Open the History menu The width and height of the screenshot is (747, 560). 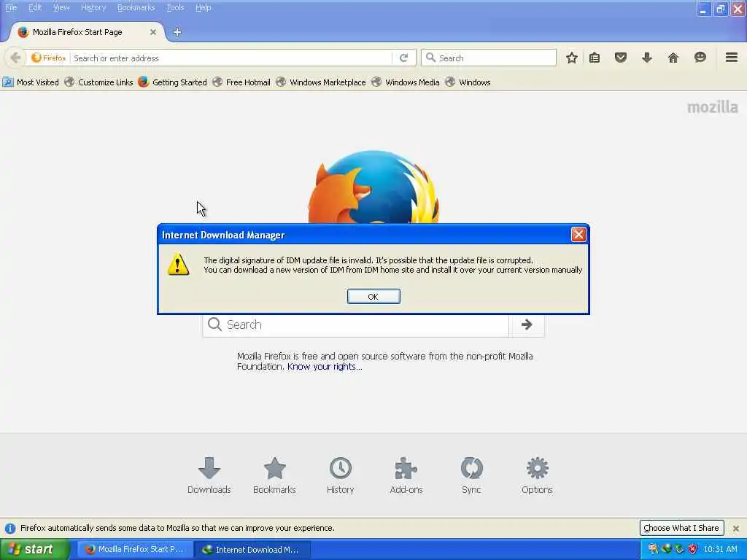coord(93,7)
